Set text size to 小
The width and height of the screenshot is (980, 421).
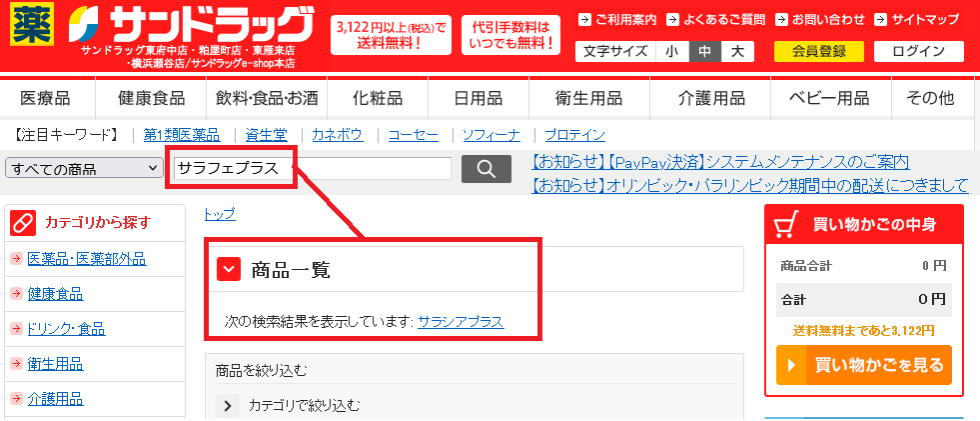672,51
